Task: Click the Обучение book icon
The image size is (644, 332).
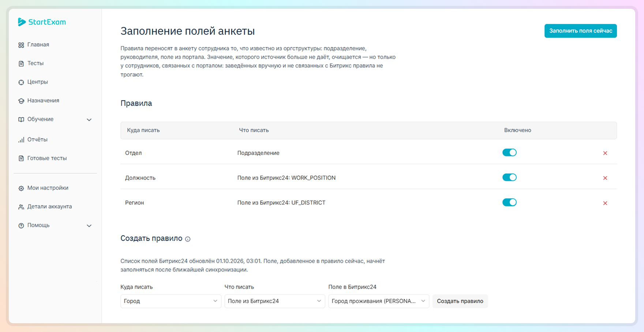Action: (x=21, y=119)
